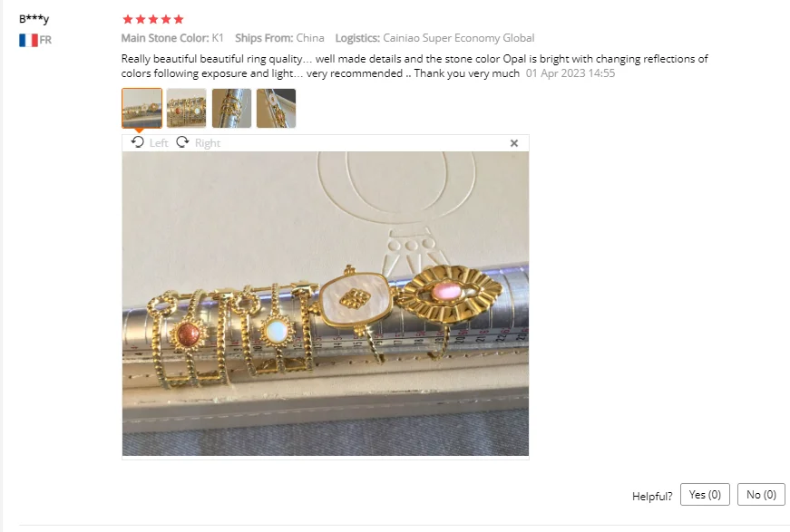
Task: Rotate the review photo left using the counterclockwise arrow
Action: (138, 142)
